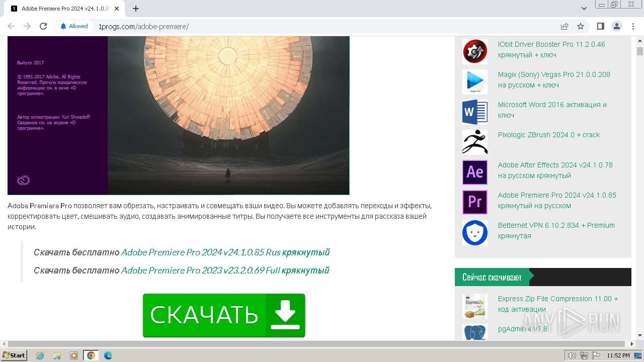This screenshot has height=362, width=644.
Task: Click the Magix Vegas Pro icon
Action: coord(475,82)
